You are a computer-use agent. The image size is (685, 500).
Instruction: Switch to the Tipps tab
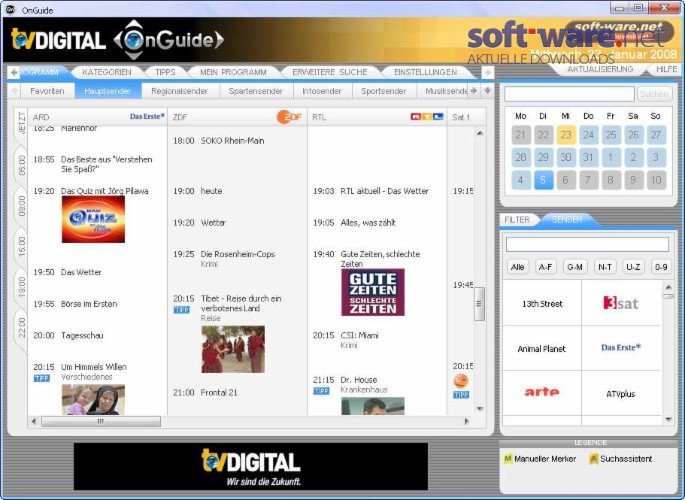165,72
